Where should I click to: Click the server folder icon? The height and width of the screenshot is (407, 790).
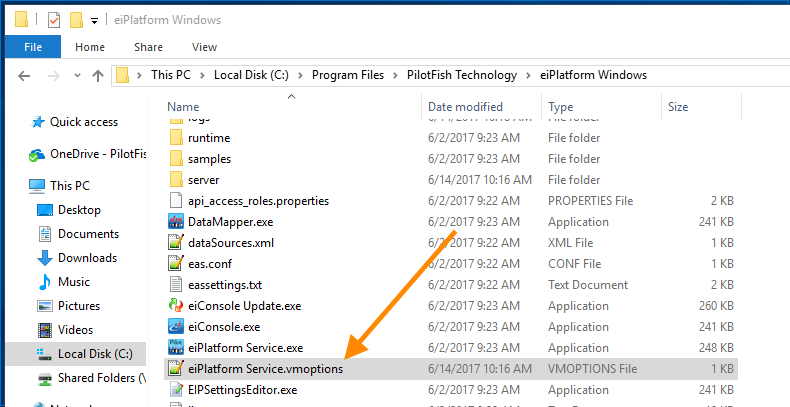(x=176, y=179)
